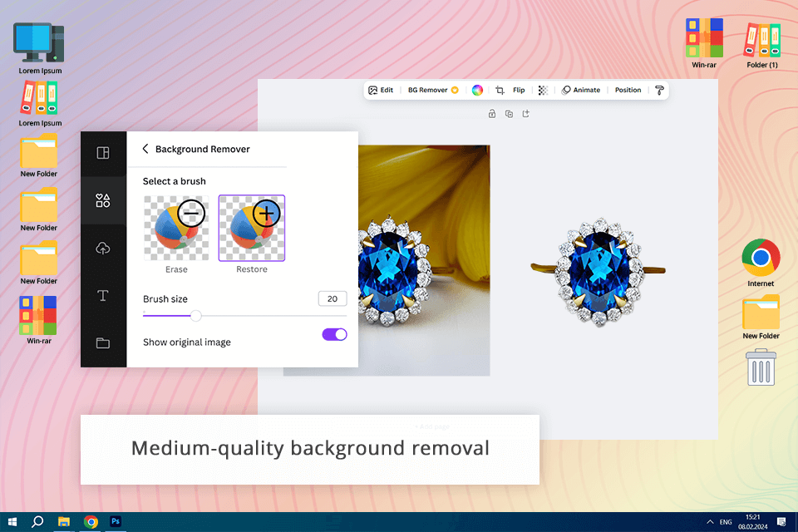Image resolution: width=798 pixels, height=532 pixels.
Task: Open Chrome from the taskbar
Action: (x=91, y=522)
